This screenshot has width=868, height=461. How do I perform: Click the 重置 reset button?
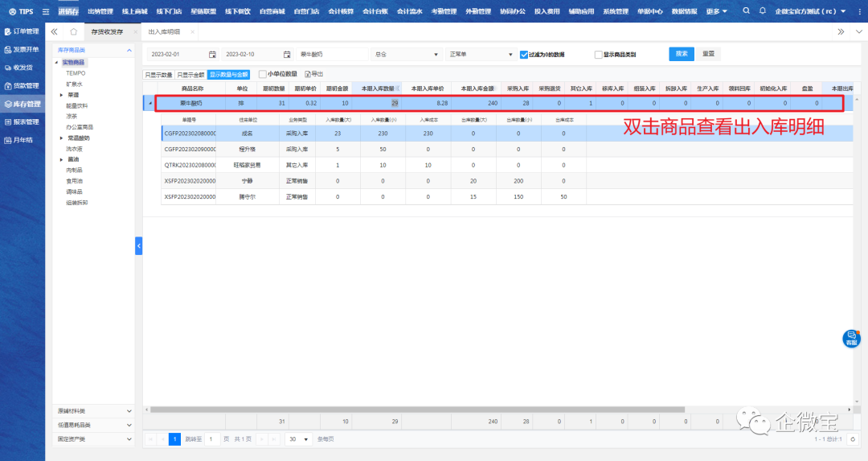click(x=708, y=54)
